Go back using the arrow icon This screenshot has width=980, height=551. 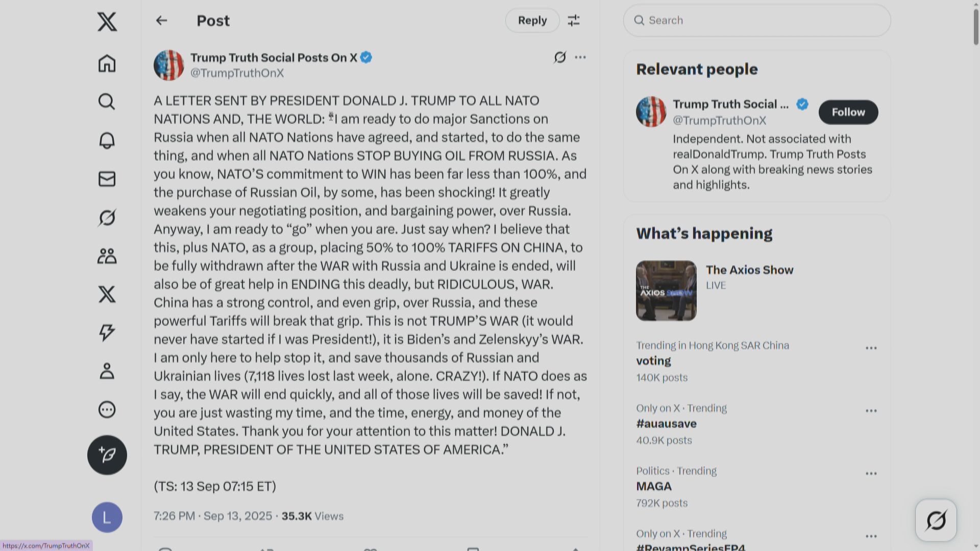(x=161, y=20)
